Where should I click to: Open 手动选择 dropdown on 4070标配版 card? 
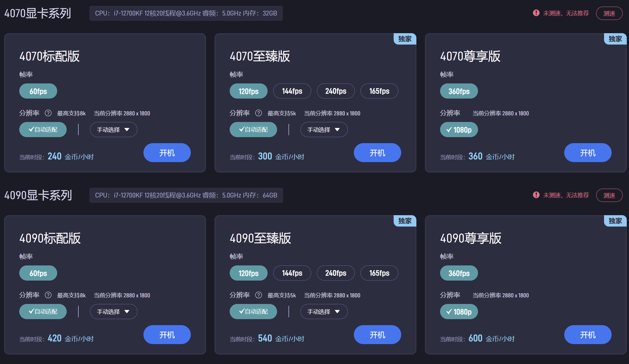point(113,130)
